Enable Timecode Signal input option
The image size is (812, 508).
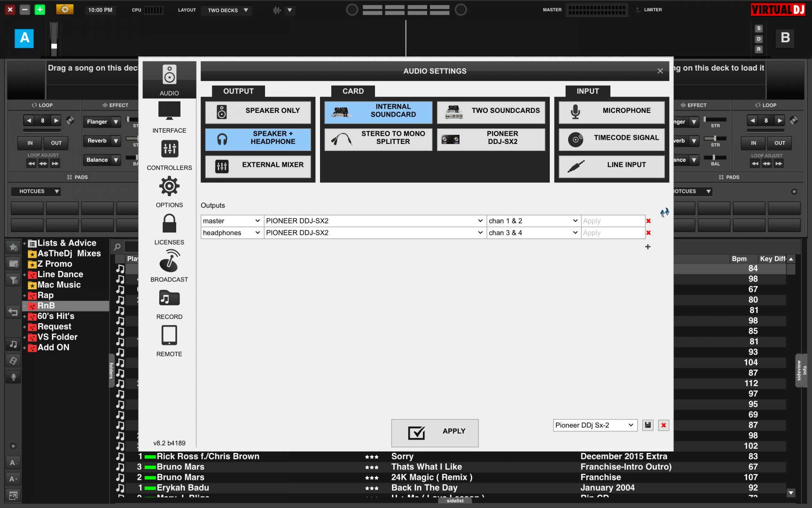click(x=612, y=139)
